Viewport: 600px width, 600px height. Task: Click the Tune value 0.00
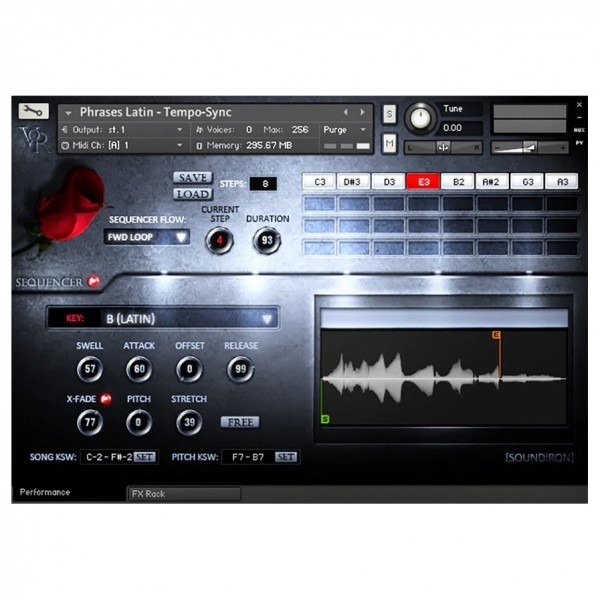coord(452,128)
